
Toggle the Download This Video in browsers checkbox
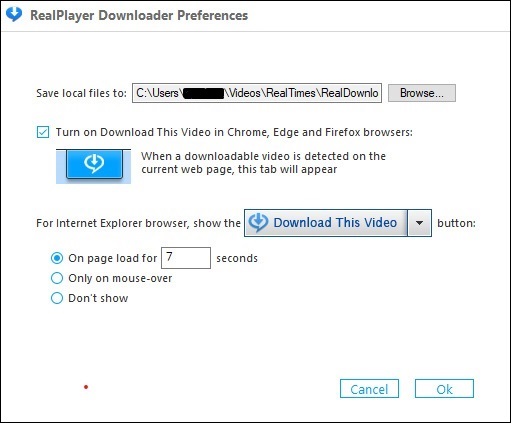pos(43,132)
